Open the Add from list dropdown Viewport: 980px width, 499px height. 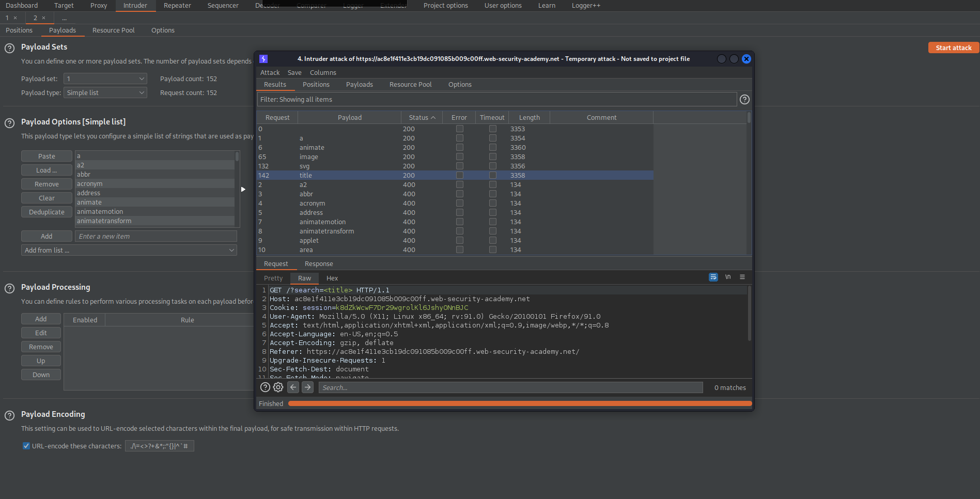[129, 251]
